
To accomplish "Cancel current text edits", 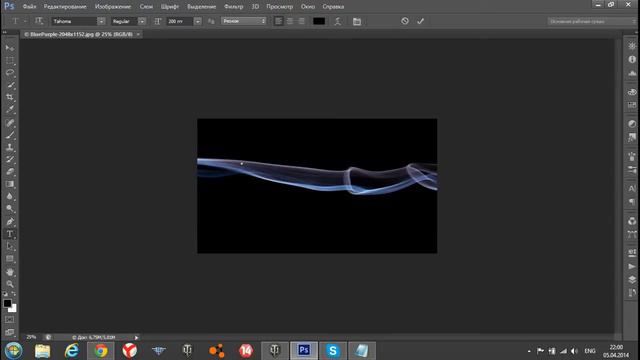I will 404,21.
